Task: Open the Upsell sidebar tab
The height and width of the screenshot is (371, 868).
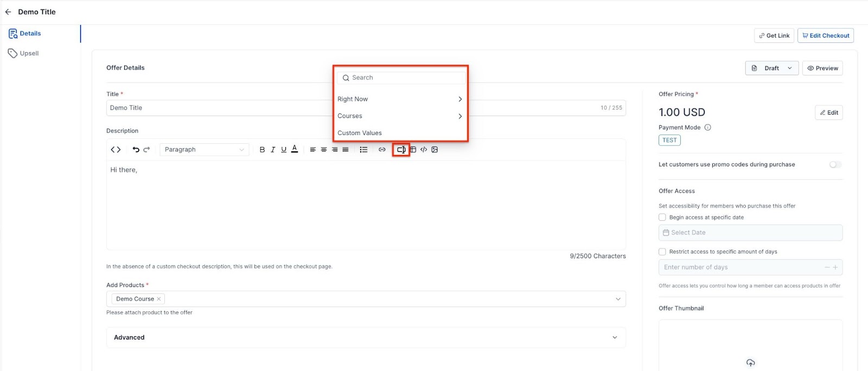Action: [23, 53]
